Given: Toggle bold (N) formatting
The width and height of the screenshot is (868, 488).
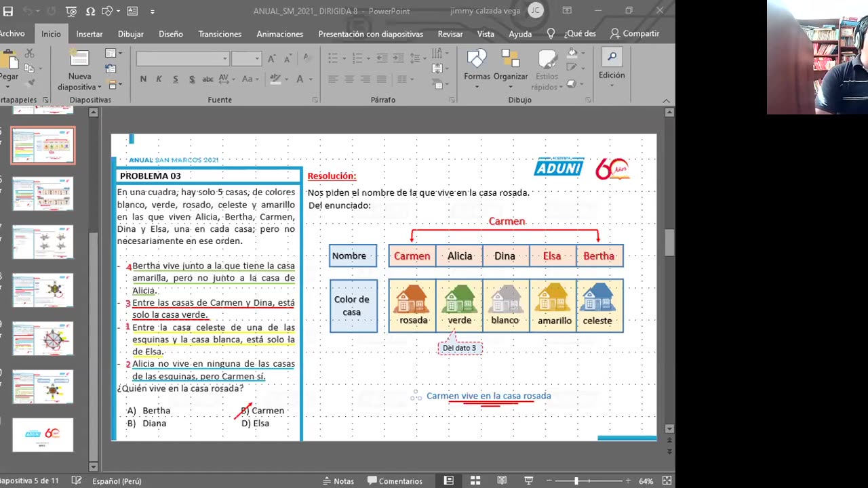Looking at the screenshot, I should (x=143, y=79).
